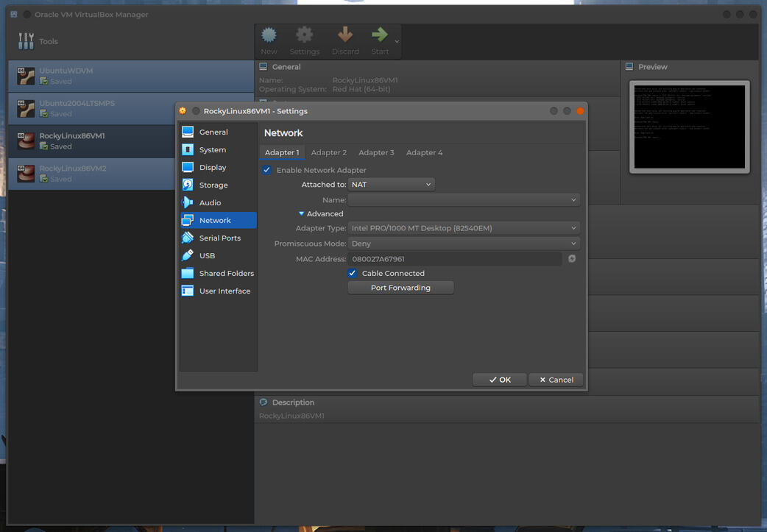Click the Description section icon
This screenshot has width=767, height=532.
[x=264, y=402]
